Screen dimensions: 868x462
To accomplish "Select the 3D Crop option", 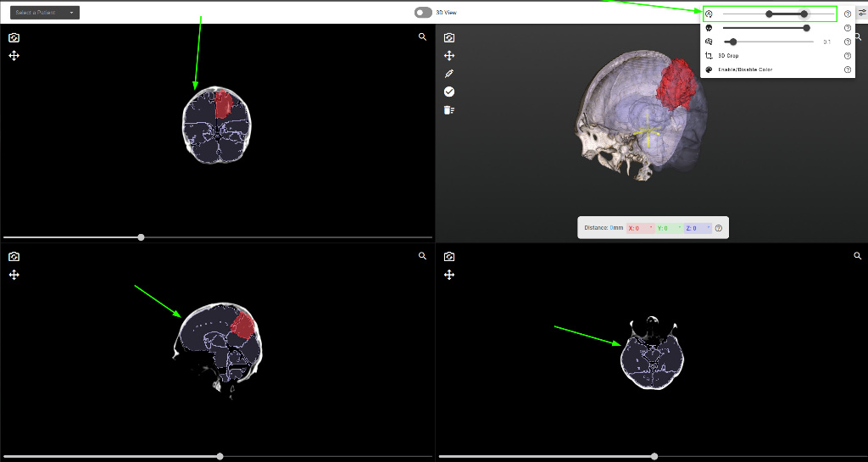I will 727,56.
